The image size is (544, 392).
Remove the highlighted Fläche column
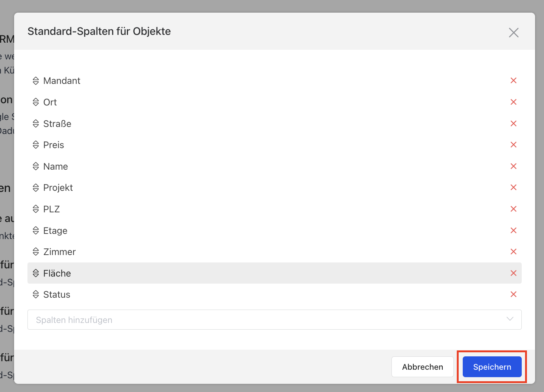coord(514,273)
